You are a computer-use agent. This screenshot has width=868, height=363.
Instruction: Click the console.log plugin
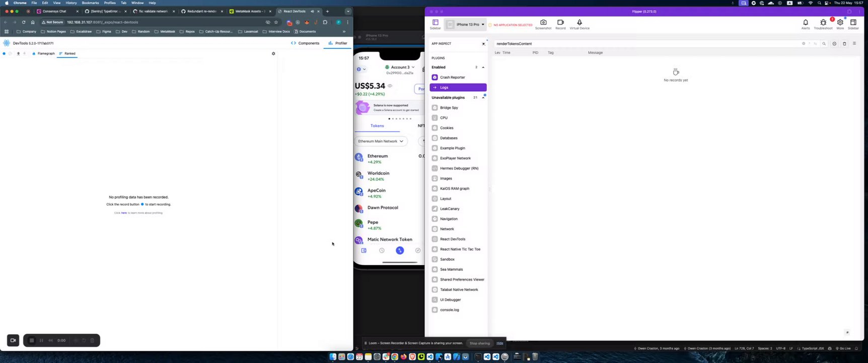(x=458, y=310)
